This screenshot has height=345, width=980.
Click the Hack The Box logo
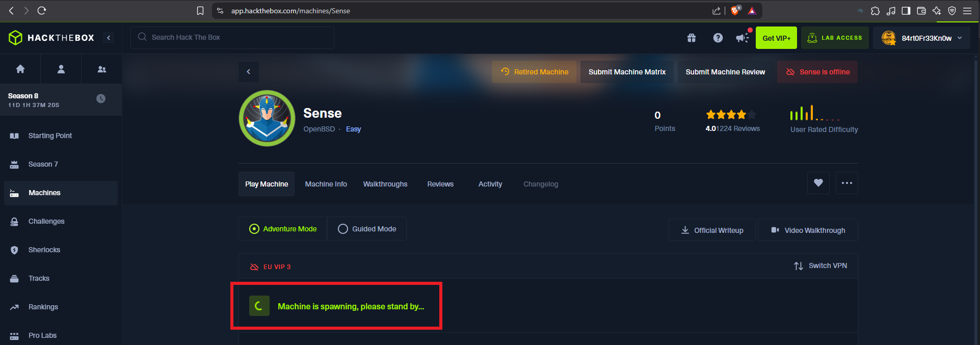click(x=51, y=38)
